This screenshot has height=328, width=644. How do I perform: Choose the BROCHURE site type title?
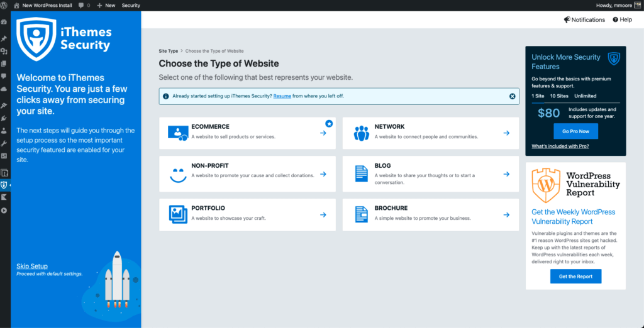pos(391,208)
